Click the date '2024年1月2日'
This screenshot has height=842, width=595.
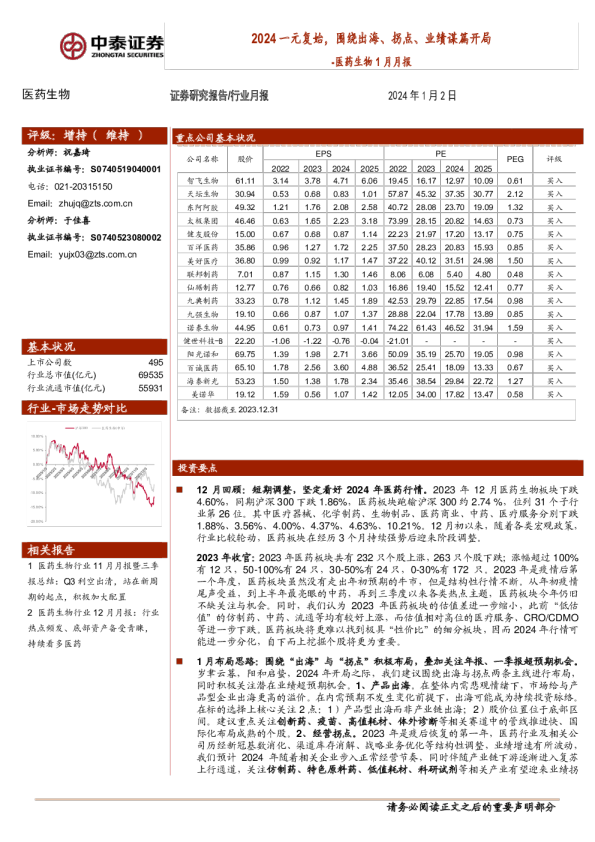coord(422,96)
